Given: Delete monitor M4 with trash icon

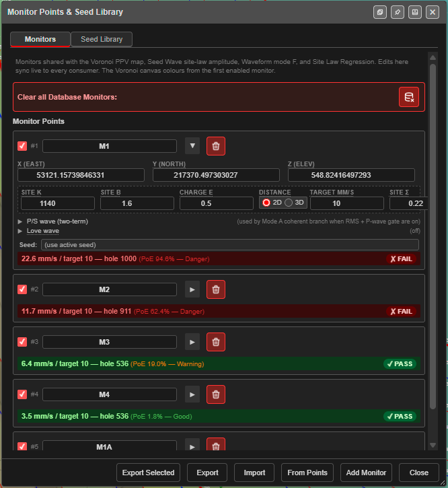Looking at the screenshot, I should (216, 394).
